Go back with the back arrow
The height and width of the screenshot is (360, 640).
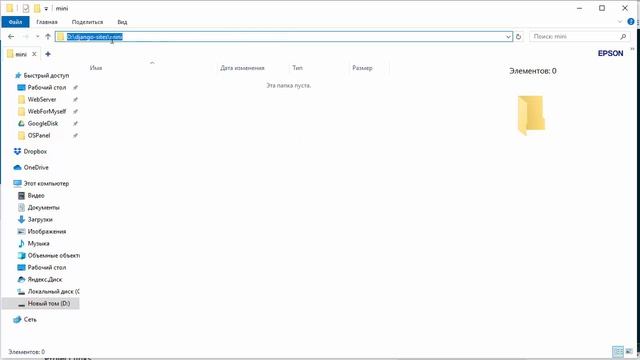pyautogui.click(x=11, y=37)
